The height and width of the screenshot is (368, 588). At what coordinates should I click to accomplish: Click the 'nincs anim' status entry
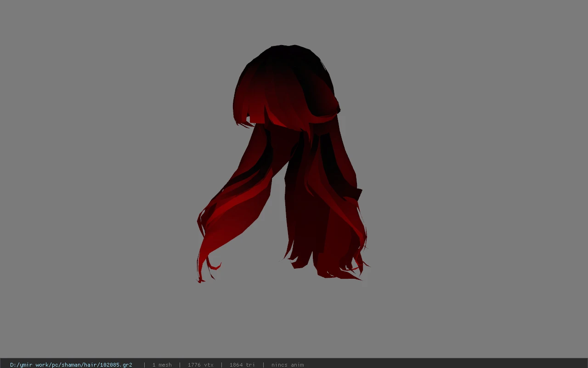(x=288, y=365)
